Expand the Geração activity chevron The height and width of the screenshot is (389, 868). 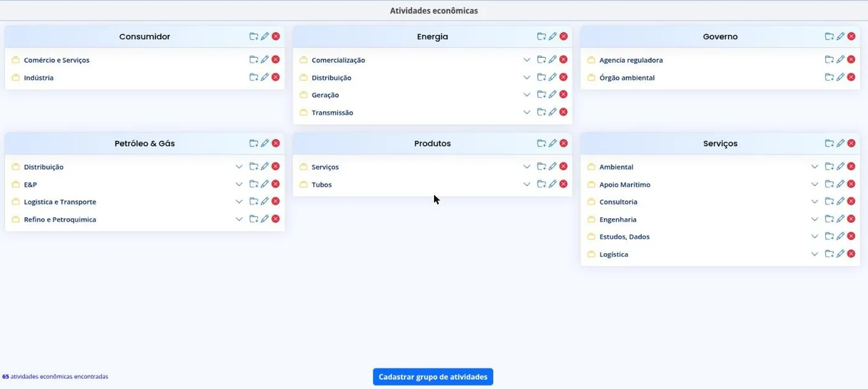526,95
